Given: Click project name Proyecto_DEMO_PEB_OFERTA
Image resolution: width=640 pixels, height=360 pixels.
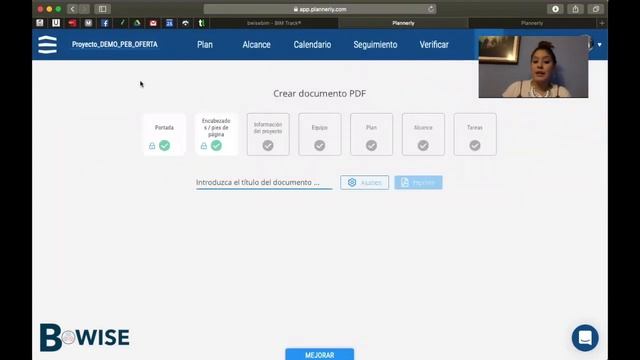Looking at the screenshot, I should click(x=115, y=44).
